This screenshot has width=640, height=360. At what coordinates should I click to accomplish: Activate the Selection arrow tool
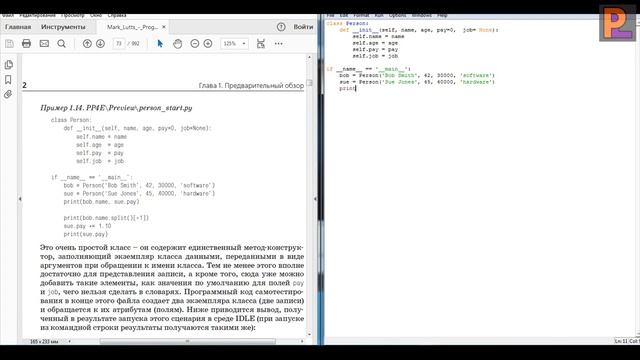coord(160,43)
